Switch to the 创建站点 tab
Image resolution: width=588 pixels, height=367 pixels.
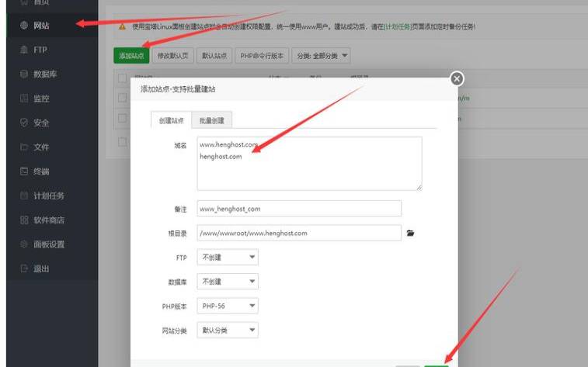point(171,120)
